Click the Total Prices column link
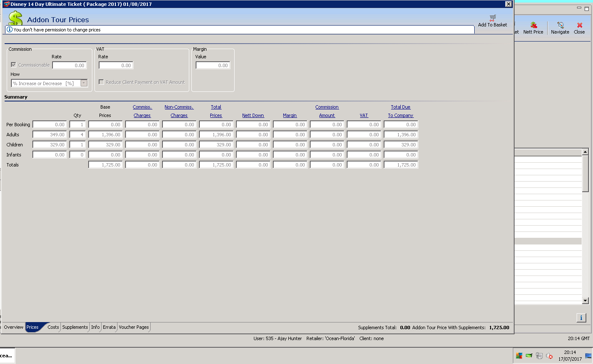Viewport: 593px width, 364px height. (216, 111)
